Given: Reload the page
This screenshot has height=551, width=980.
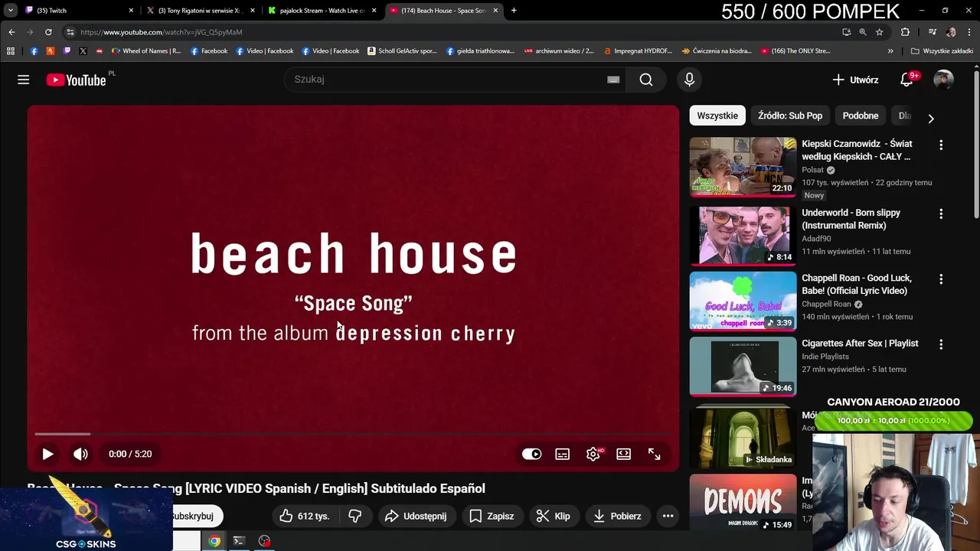Looking at the screenshot, I should [x=48, y=32].
